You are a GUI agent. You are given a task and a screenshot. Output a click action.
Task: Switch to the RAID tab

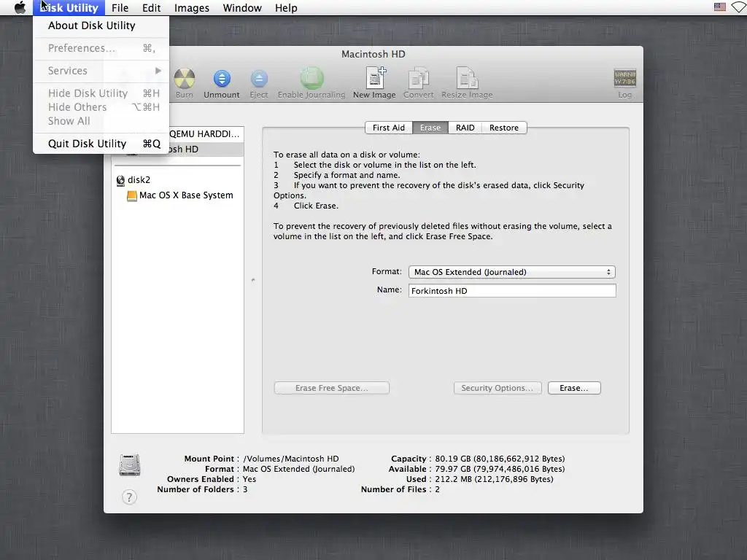(x=465, y=128)
